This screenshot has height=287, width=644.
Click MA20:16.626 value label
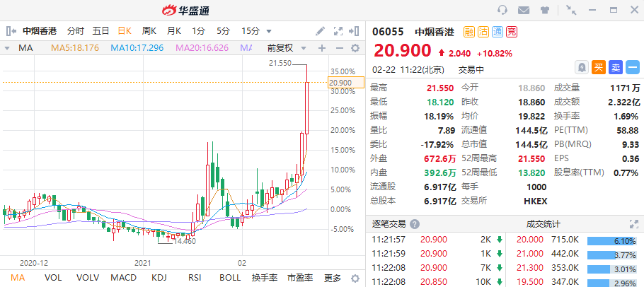[202, 48]
